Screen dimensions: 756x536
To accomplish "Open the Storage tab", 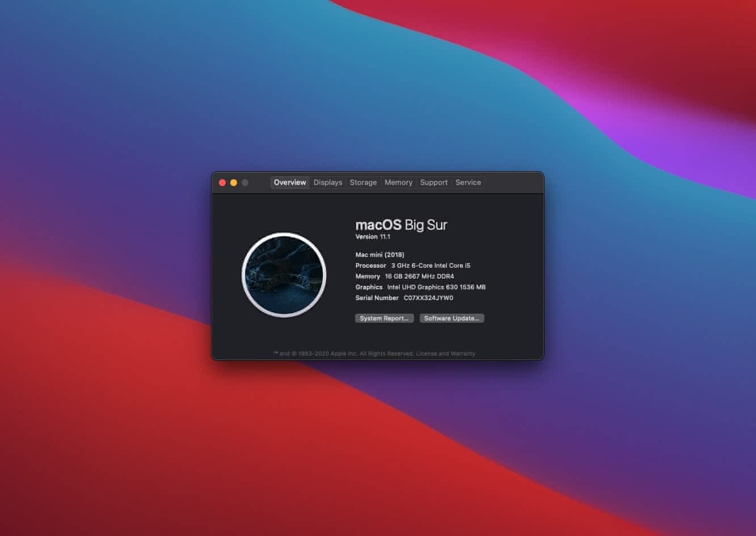I will [363, 183].
